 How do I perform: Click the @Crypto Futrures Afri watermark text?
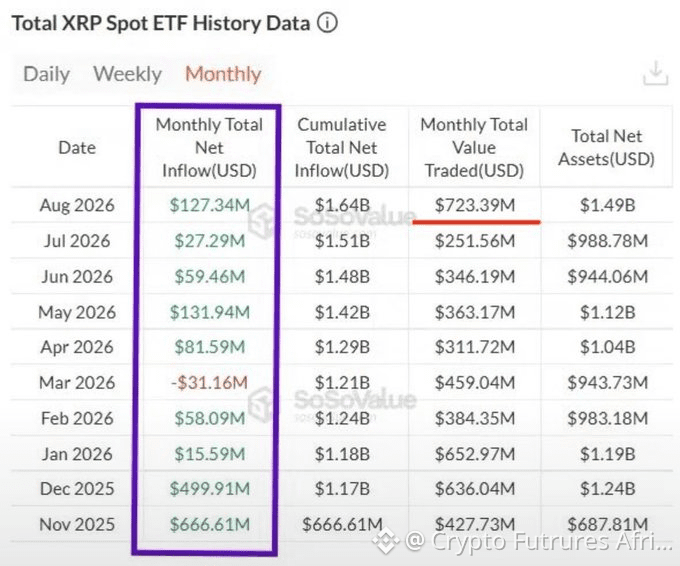[x=539, y=541]
